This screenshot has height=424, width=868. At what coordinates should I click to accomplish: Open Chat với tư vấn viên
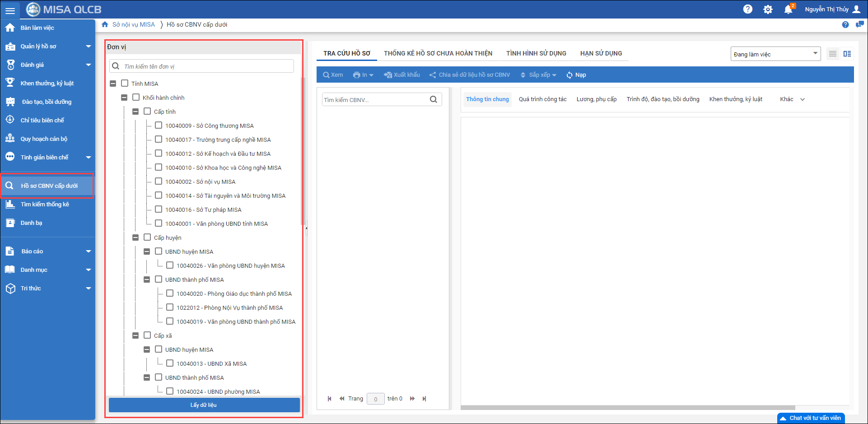[x=811, y=418]
